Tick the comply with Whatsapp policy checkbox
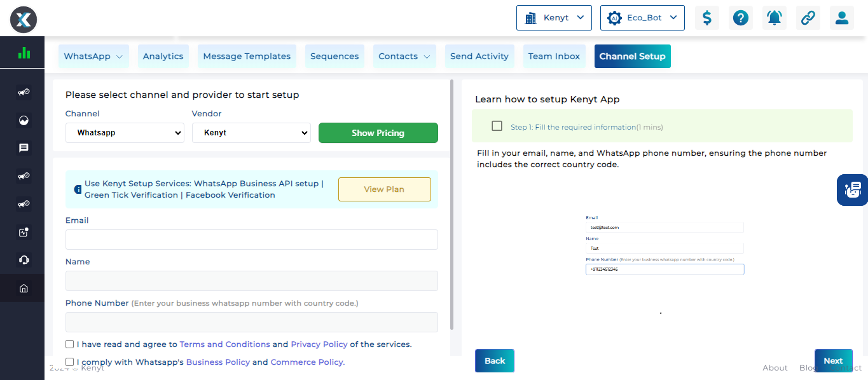The width and height of the screenshot is (868, 380). (x=69, y=362)
